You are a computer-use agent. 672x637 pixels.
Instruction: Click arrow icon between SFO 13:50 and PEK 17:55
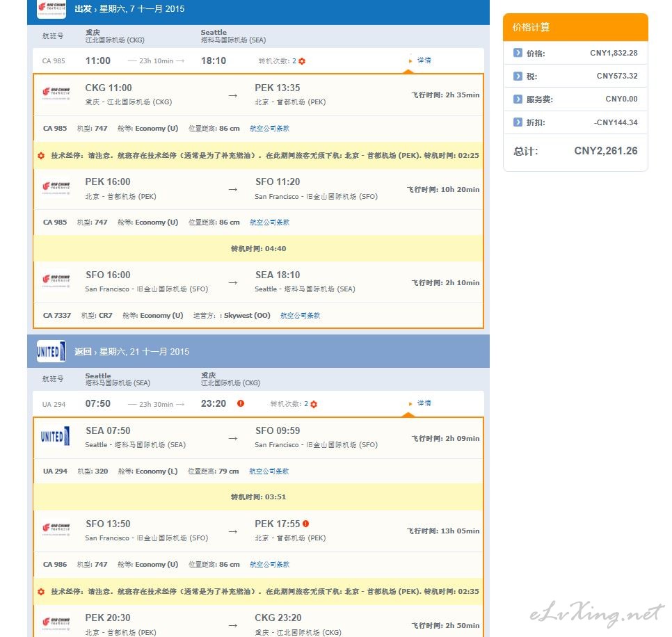pos(233,531)
